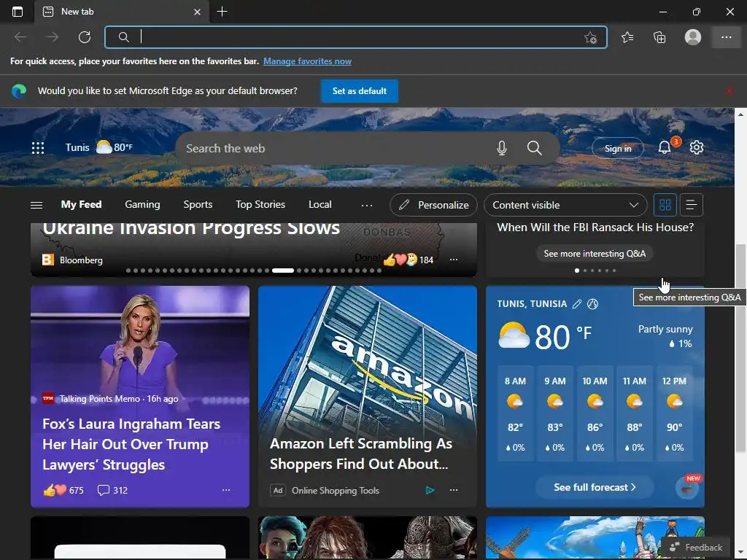
Task: Click the 12 PM forecast column
Action: click(674, 413)
